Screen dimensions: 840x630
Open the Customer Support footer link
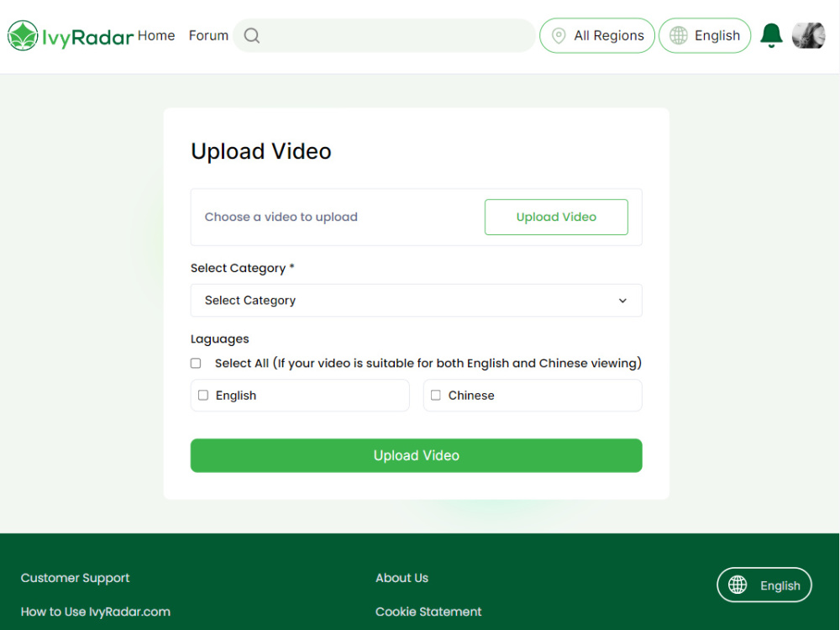tap(75, 578)
